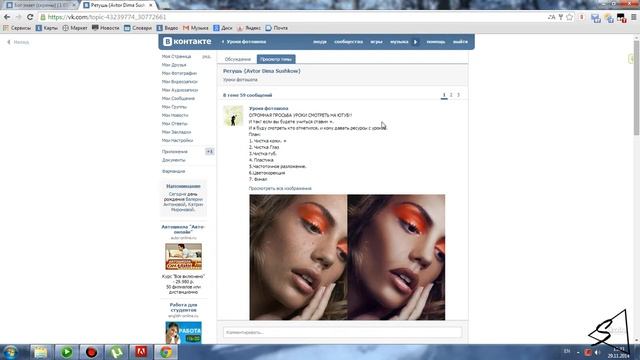Open the Видео bookmark
This screenshot has height=360, width=640.
point(167,28)
